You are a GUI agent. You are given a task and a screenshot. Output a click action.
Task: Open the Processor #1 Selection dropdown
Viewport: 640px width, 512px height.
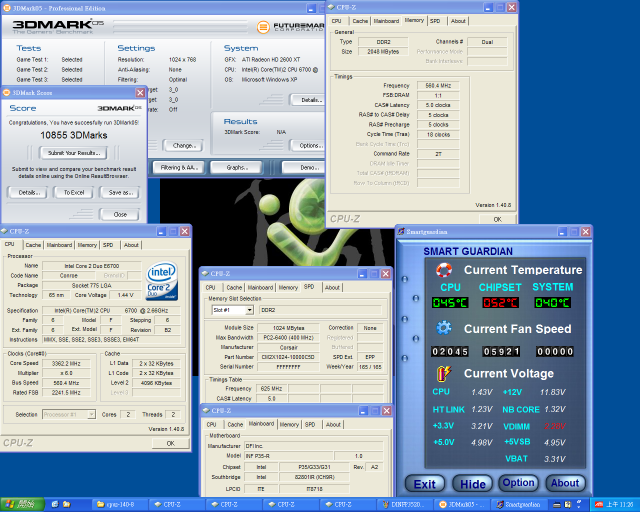pos(91,414)
